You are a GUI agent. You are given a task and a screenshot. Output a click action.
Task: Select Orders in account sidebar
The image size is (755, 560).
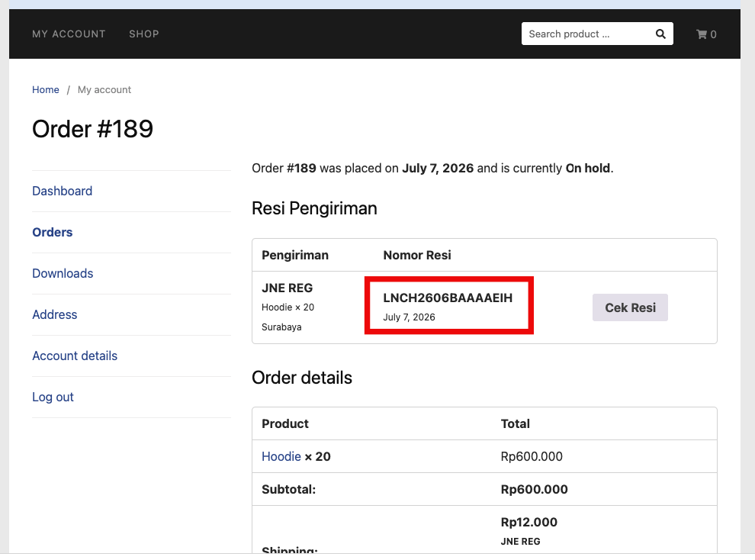tap(53, 232)
